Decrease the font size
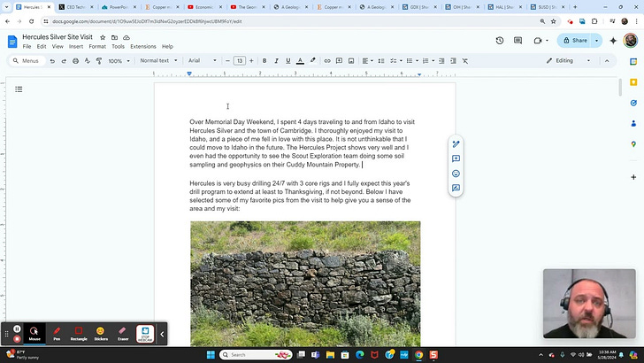 [227, 61]
